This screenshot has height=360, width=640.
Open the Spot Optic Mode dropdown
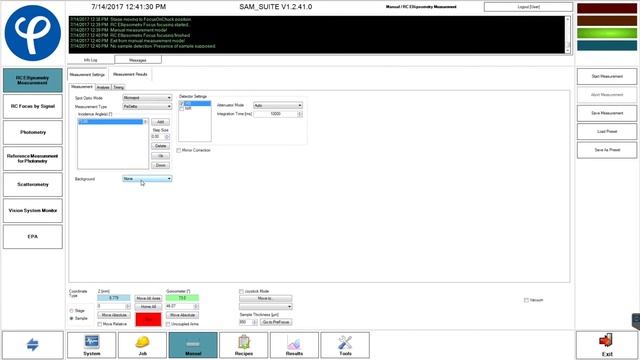pos(147,98)
